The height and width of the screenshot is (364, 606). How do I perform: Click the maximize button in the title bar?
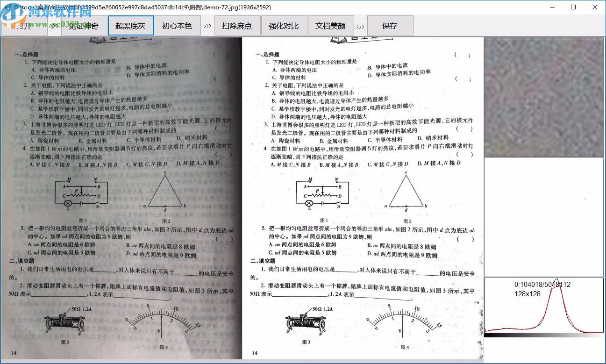572,7
